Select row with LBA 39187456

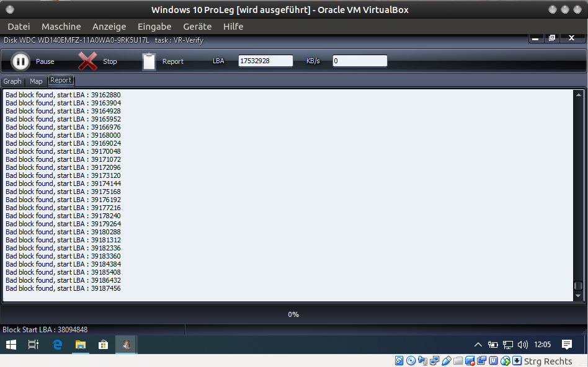(x=63, y=288)
